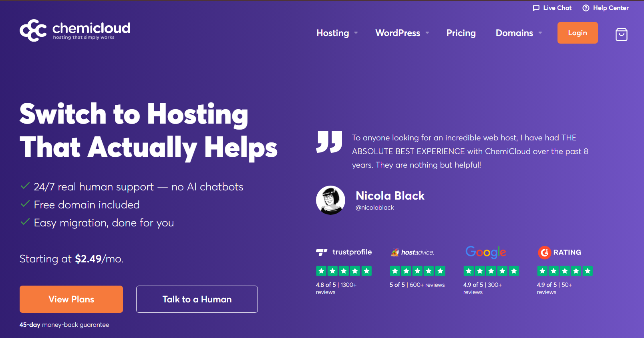Viewport: 644px width, 338px height.
Task: Click the testimonial quote text
Action: pos(470,151)
